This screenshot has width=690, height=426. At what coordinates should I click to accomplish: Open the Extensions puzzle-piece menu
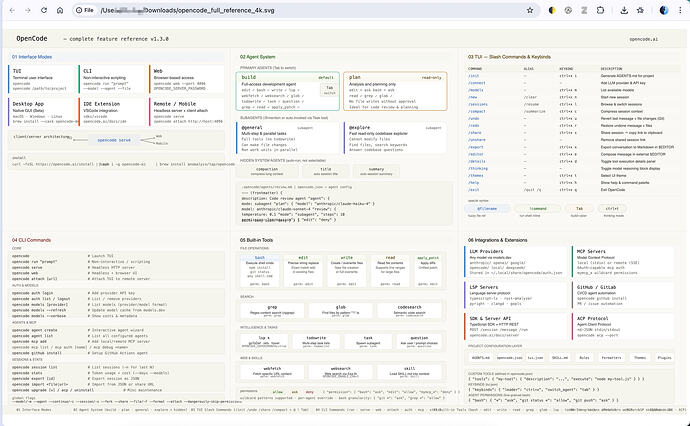600,10
